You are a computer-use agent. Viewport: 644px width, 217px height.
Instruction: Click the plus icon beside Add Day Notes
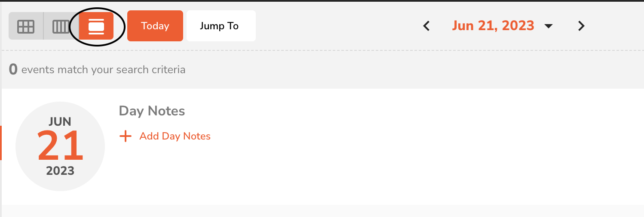[x=125, y=136]
